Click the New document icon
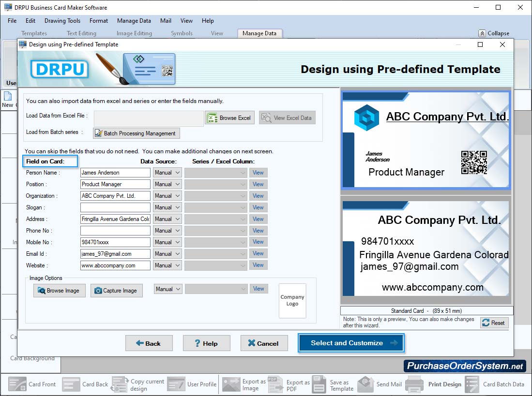Screen dimensions: 532x396 [x=8, y=96]
